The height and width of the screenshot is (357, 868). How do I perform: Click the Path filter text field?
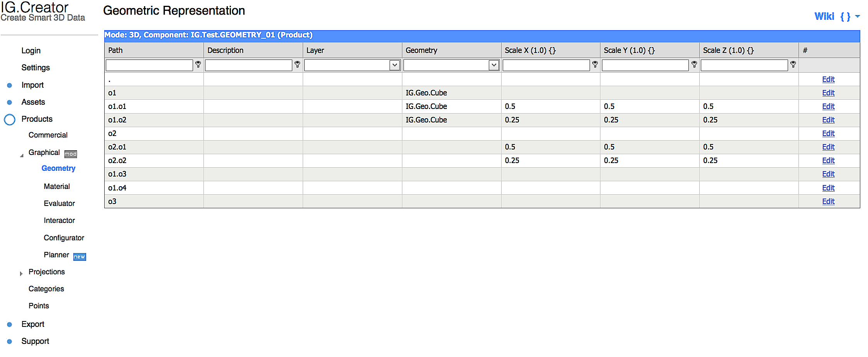[149, 65]
